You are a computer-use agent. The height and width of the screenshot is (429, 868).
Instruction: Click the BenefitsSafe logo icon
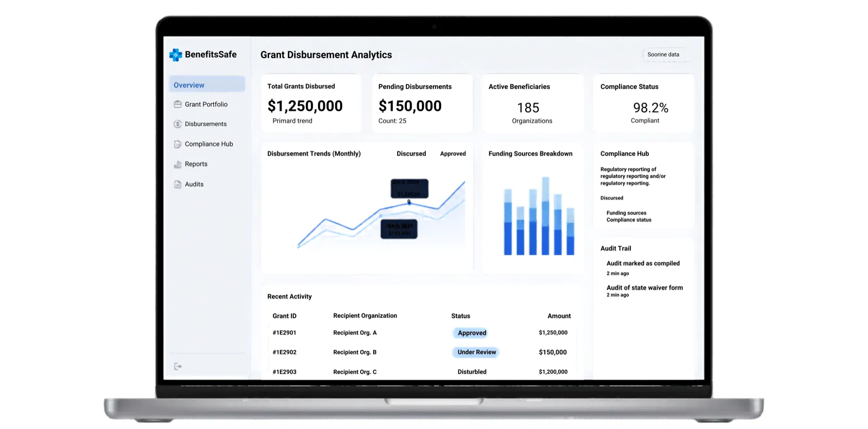tap(175, 55)
